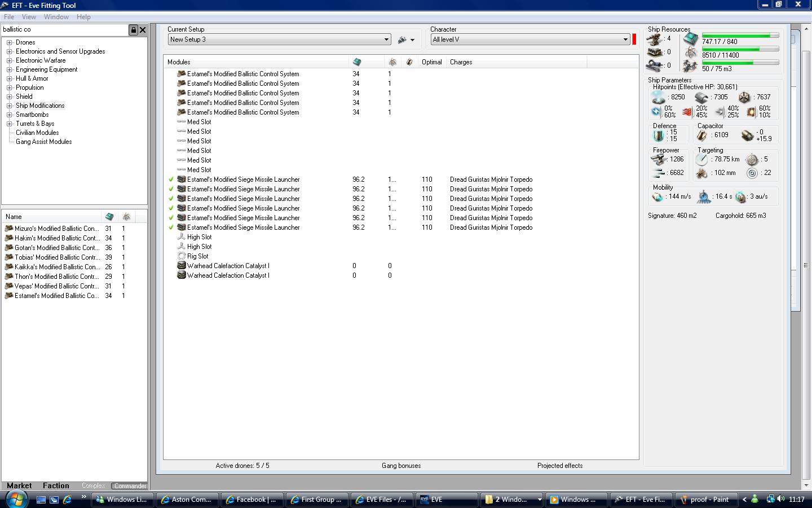Click the EM resistance icon showing 0% / 60%
Image resolution: width=812 pixels, height=508 pixels.
(x=656, y=112)
